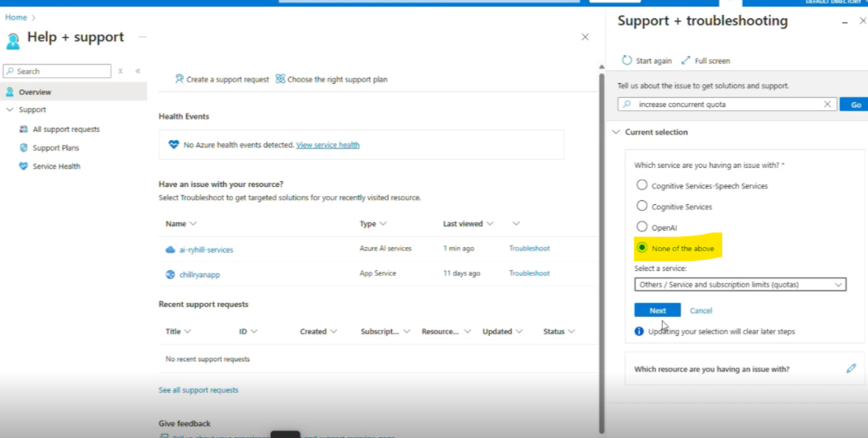Click the Service Health heart icon
868x438 pixels.
[x=23, y=166]
